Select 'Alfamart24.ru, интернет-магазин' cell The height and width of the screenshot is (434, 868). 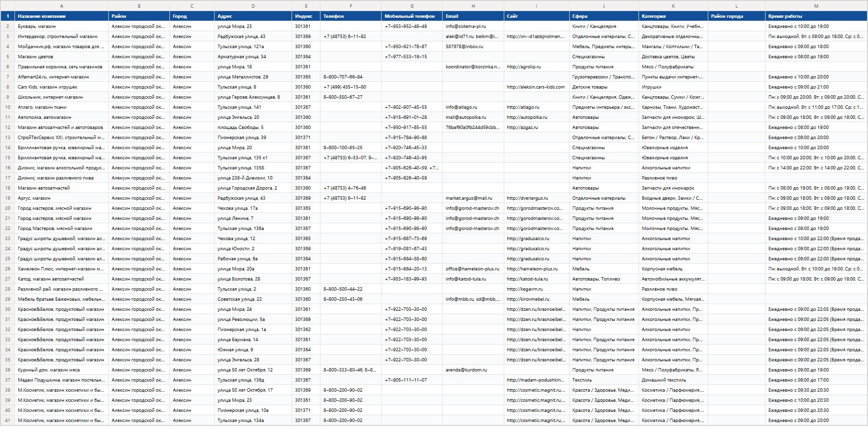(x=62, y=77)
